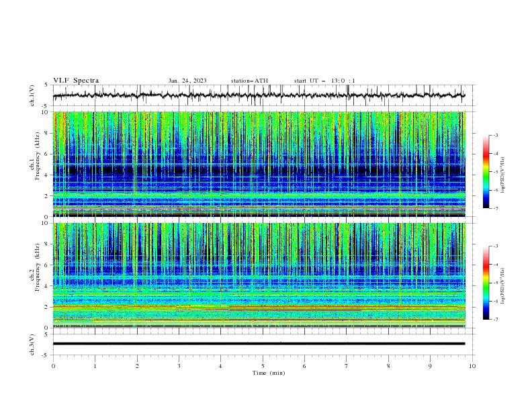Click the "-5" tick on ch.1(V) axis
Image resolution: width=532 pixels, height=411 pixels.
point(46,106)
